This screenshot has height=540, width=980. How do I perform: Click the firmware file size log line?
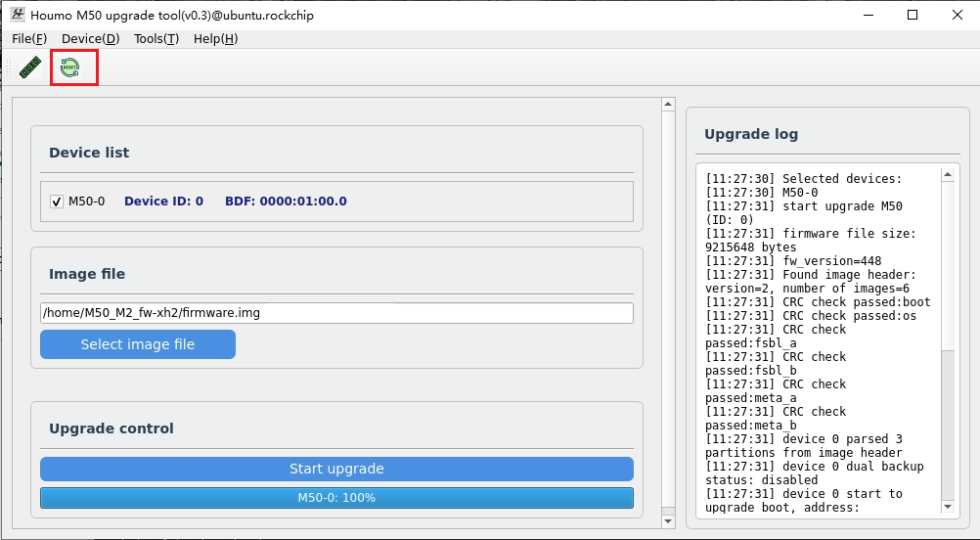[x=811, y=240]
